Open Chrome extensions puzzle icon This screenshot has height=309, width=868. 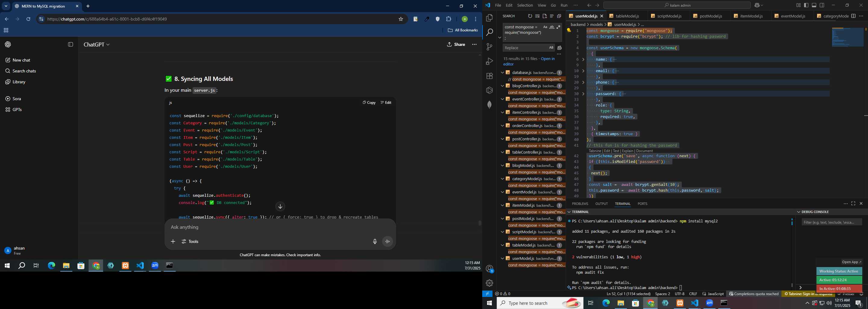pos(449,19)
